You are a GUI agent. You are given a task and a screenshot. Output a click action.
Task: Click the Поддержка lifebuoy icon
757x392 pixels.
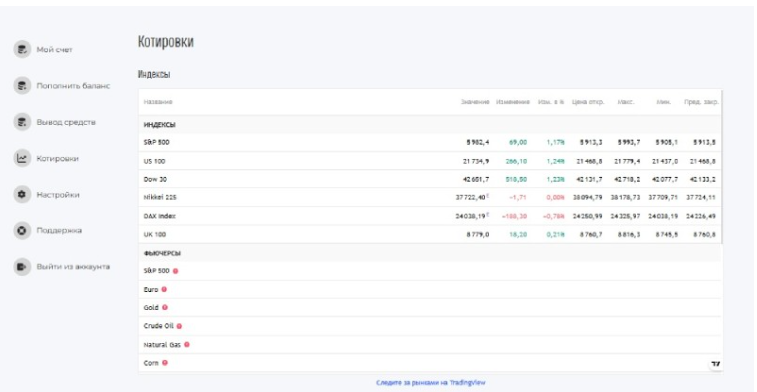pyautogui.click(x=22, y=230)
